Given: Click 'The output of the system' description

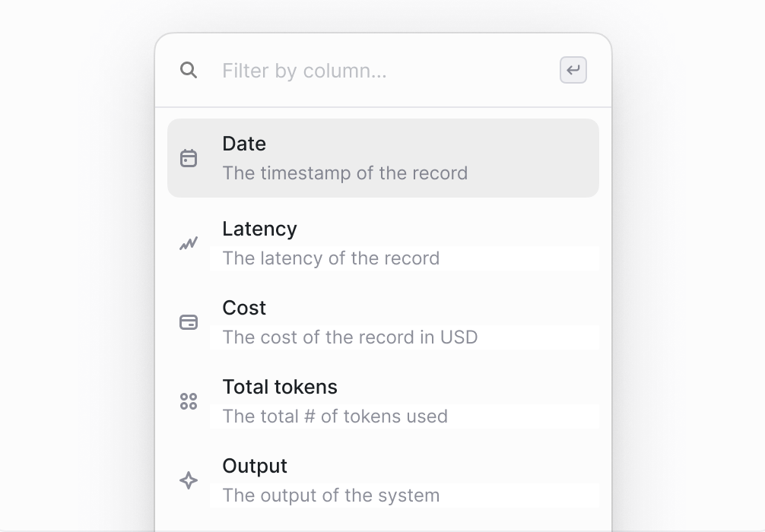Looking at the screenshot, I should [331, 495].
